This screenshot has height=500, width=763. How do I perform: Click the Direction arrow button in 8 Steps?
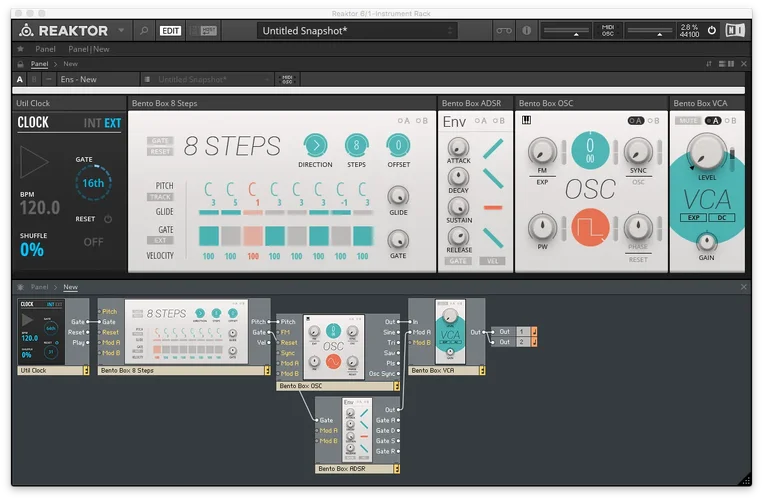click(x=315, y=145)
